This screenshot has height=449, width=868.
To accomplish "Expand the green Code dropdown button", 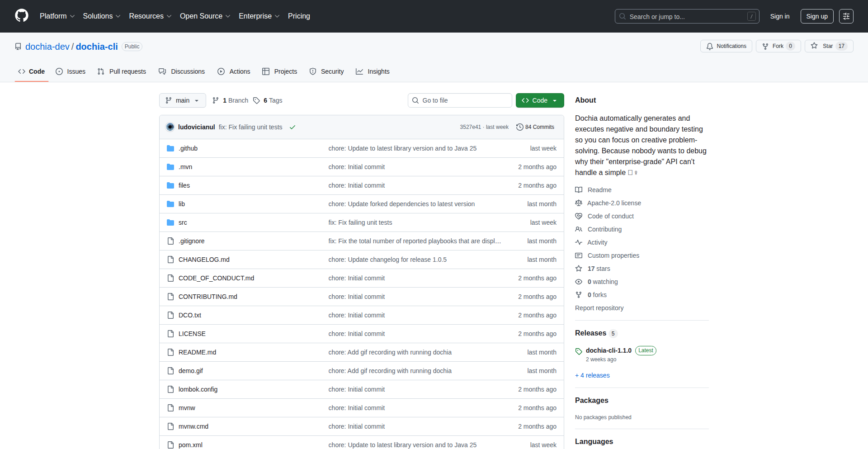I will click(x=540, y=100).
